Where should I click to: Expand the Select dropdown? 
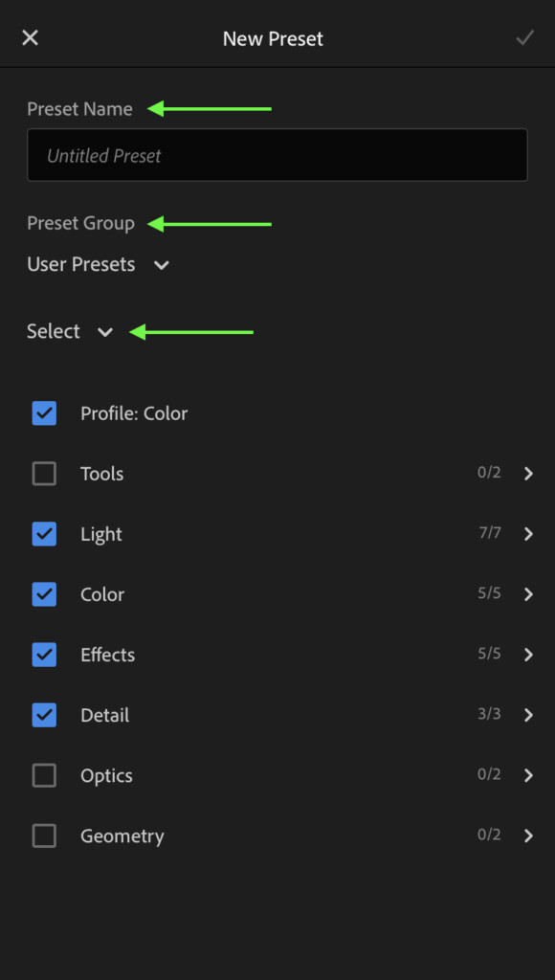69,331
